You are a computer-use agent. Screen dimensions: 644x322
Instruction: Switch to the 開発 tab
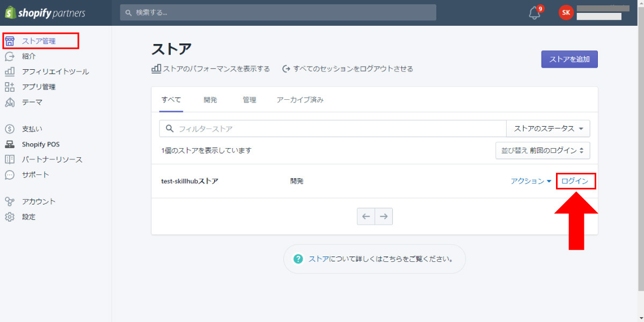coord(210,100)
